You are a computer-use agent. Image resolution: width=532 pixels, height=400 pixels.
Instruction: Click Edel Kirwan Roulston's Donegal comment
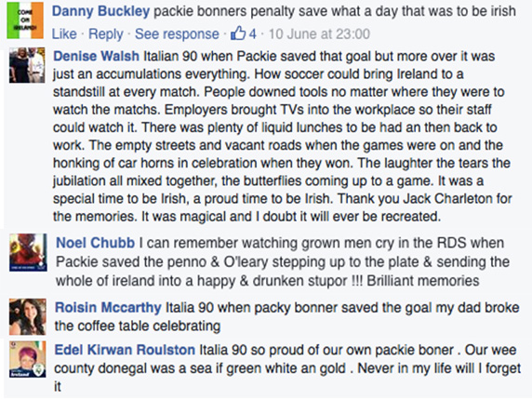tap(287, 368)
